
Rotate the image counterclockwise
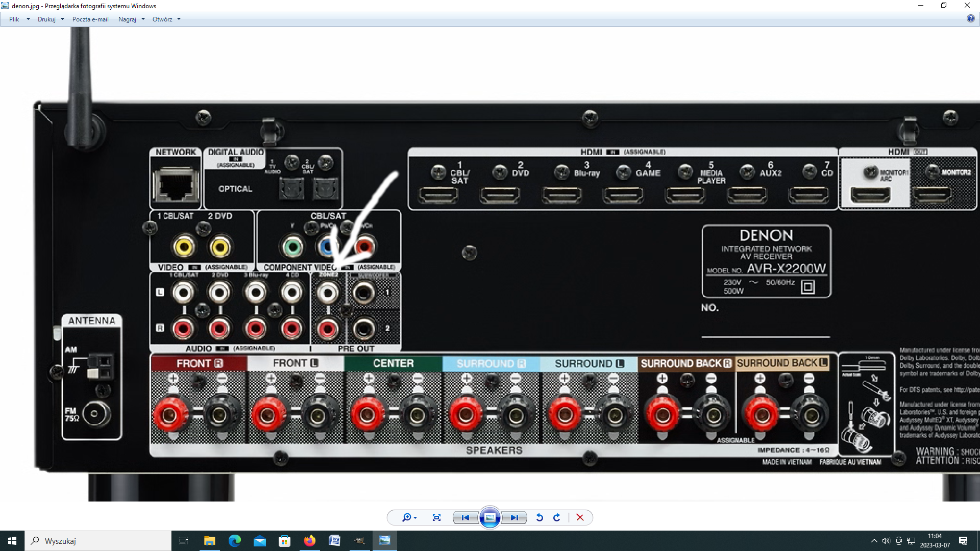point(540,517)
